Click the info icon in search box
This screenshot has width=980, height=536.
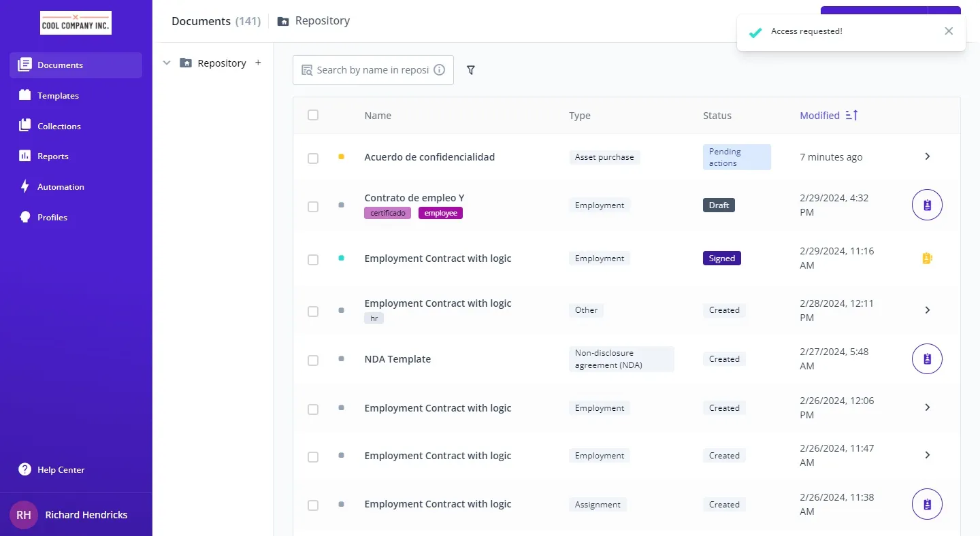pyautogui.click(x=440, y=70)
